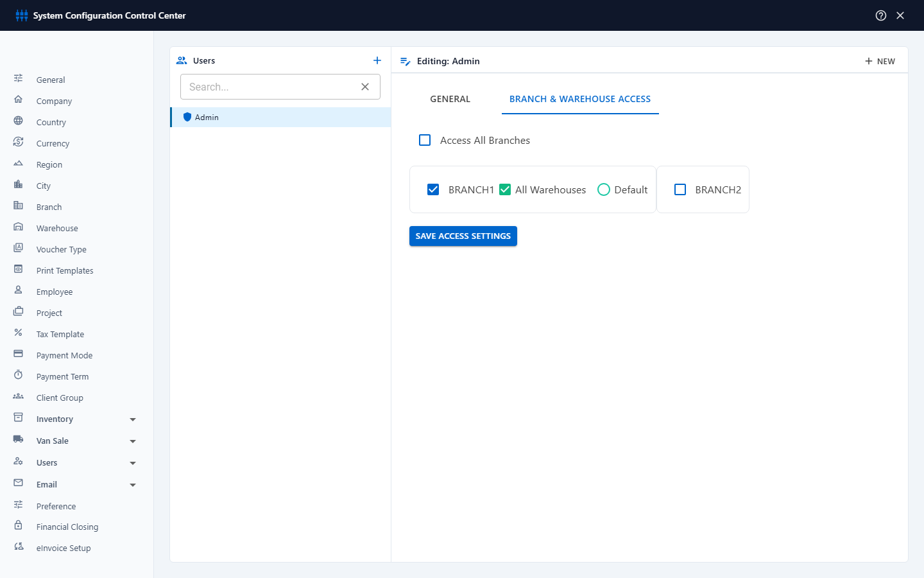Click the Warehouse icon in sidebar
The height and width of the screenshot is (578, 924).
coord(19,227)
